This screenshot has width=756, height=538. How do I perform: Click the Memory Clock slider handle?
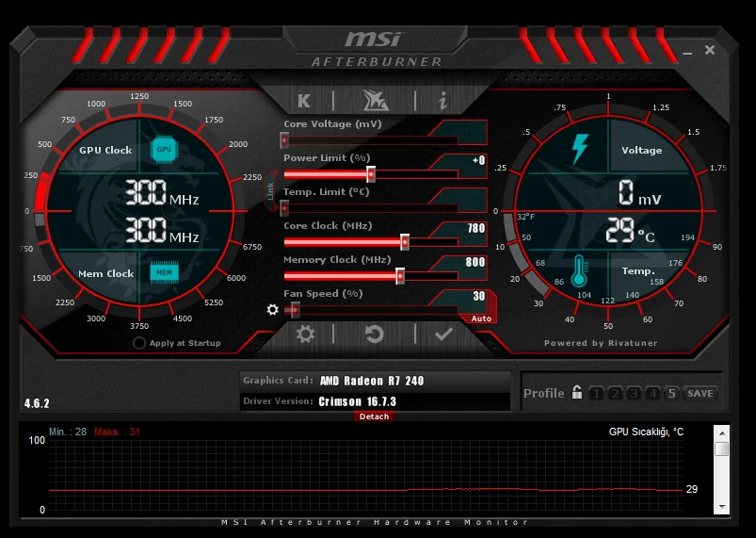click(400, 276)
